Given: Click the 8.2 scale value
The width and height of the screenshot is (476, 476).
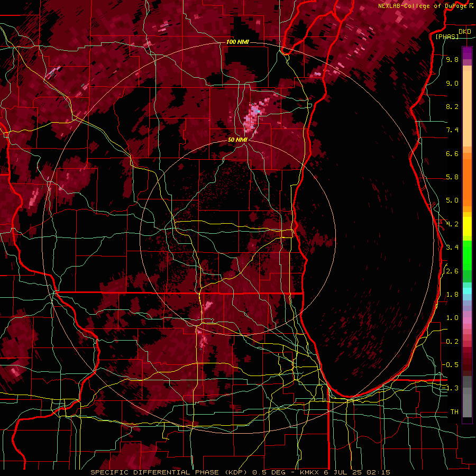Looking at the screenshot, I should [452, 106].
